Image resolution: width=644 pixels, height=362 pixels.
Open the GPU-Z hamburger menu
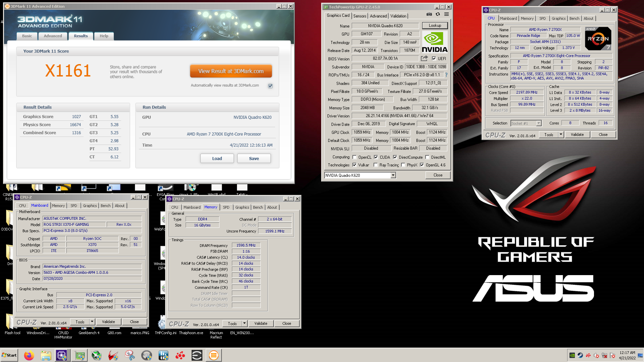point(446,14)
